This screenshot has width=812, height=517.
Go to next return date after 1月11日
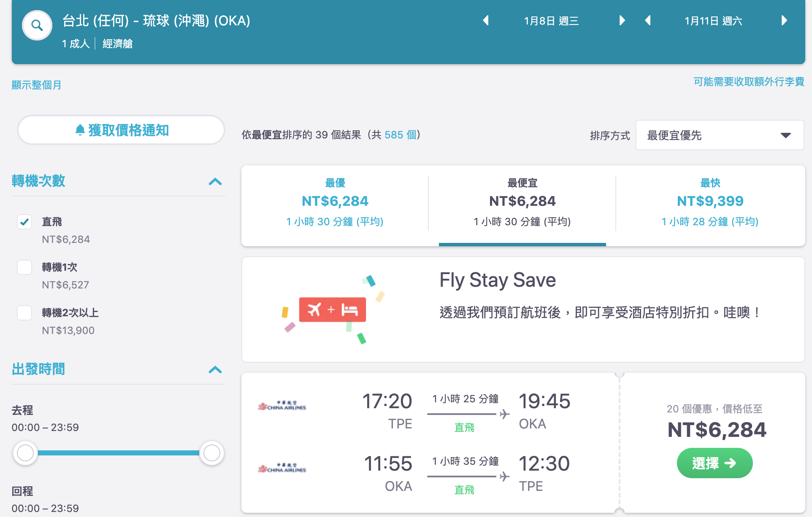[784, 20]
